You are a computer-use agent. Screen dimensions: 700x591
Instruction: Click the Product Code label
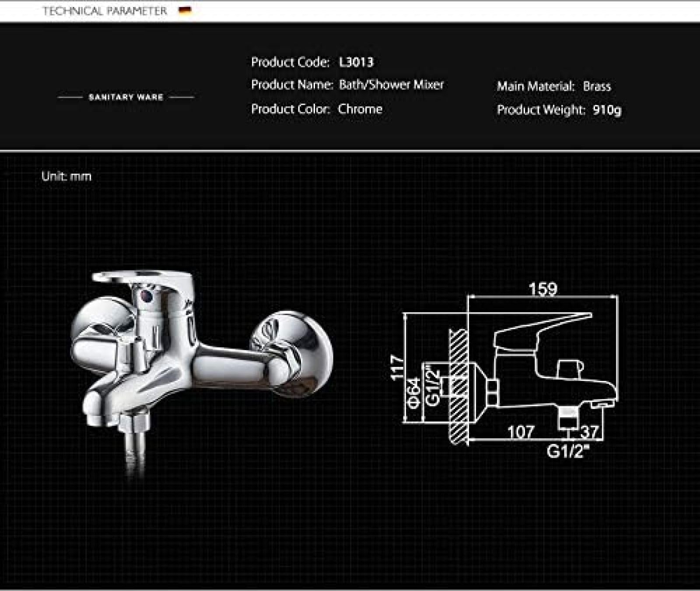(290, 62)
